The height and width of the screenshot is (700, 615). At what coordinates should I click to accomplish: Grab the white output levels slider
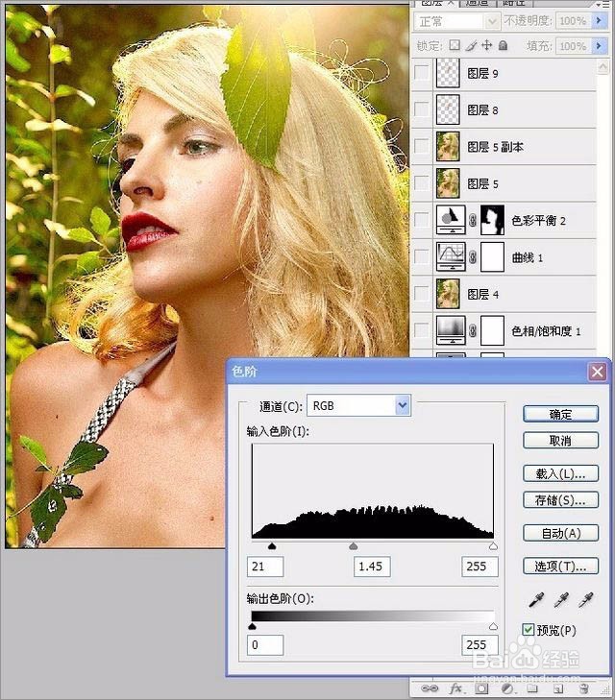(493, 626)
